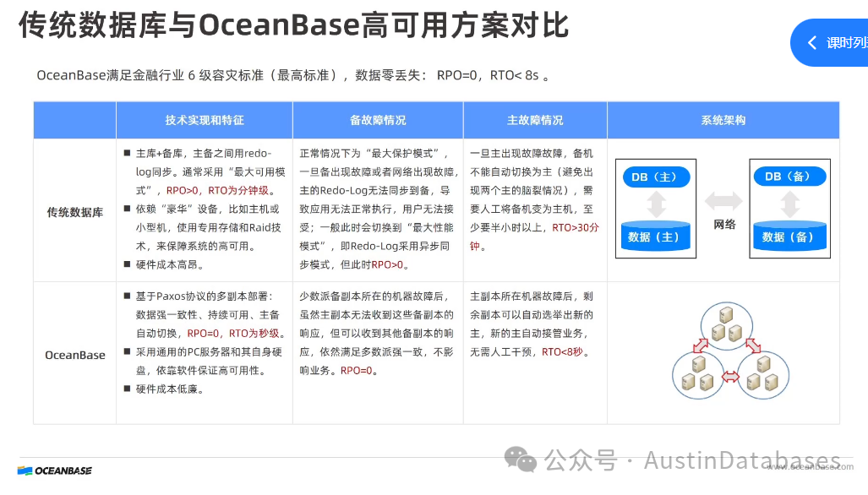Select the 传统数据库 row label
Image resolution: width=868 pixels, height=495 pixels.
(x=74, y=212)
